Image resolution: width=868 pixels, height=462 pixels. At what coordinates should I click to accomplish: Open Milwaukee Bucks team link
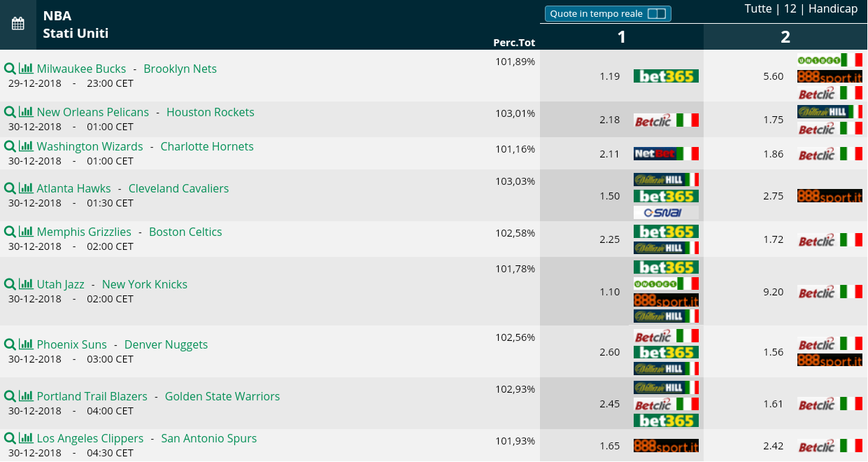click(81, 69)
